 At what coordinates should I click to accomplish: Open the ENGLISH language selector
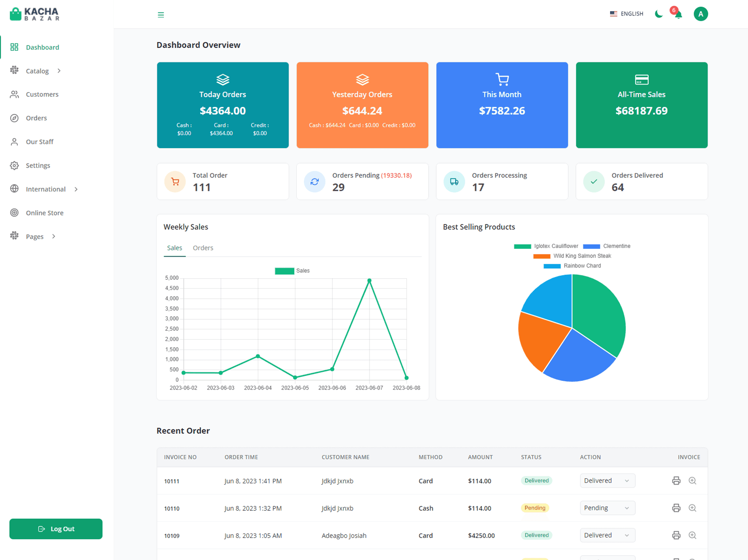(x=626, y=14)
